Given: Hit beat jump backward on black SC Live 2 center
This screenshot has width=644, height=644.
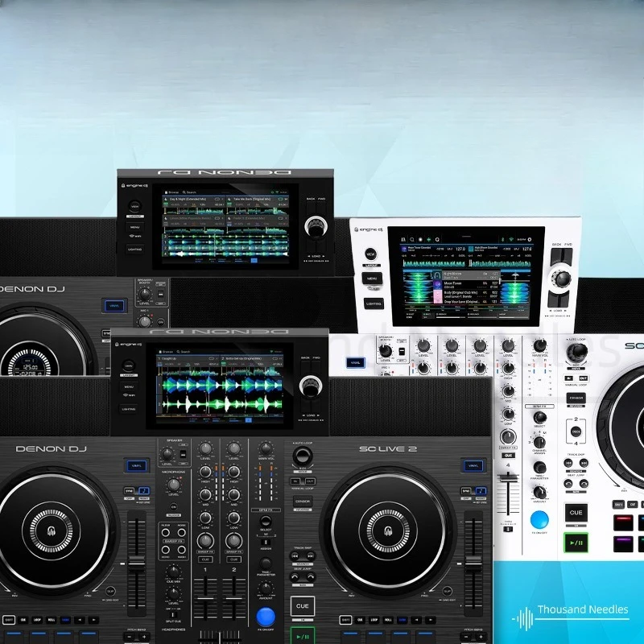Looking at the screenshot, I should (295, 576).
